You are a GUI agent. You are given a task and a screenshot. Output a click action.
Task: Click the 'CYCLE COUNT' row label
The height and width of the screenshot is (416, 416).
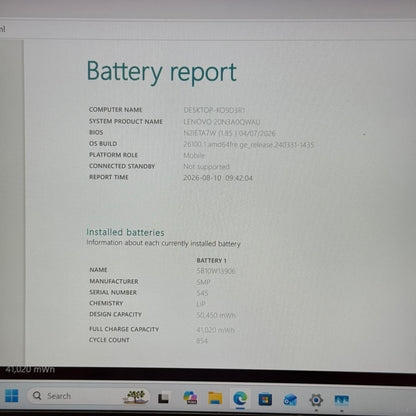pyautogui.click(x=109, y=340)
